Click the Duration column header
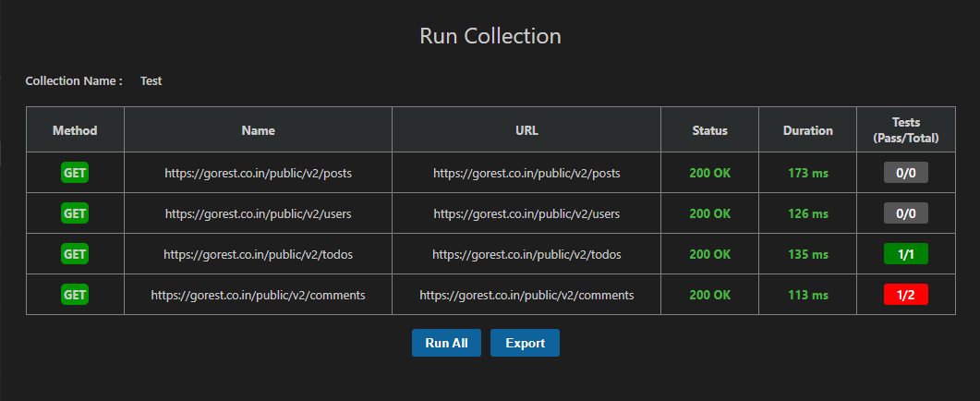The image size is (980, 401). pyautogui.click(x=807, y=130)
